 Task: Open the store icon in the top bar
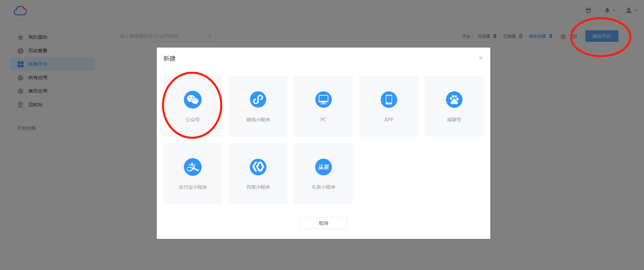coord(588,10)
